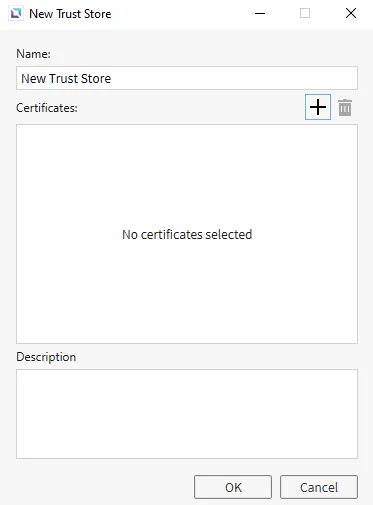Click the 'New Trust Store' window title text
The height and width of the screenshot is (505, 373).
(x=70, y=14)
